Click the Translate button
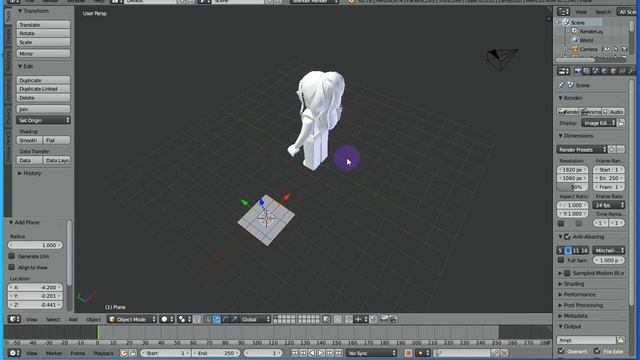The height and width of the screenshot is (360, 640). 43,24
